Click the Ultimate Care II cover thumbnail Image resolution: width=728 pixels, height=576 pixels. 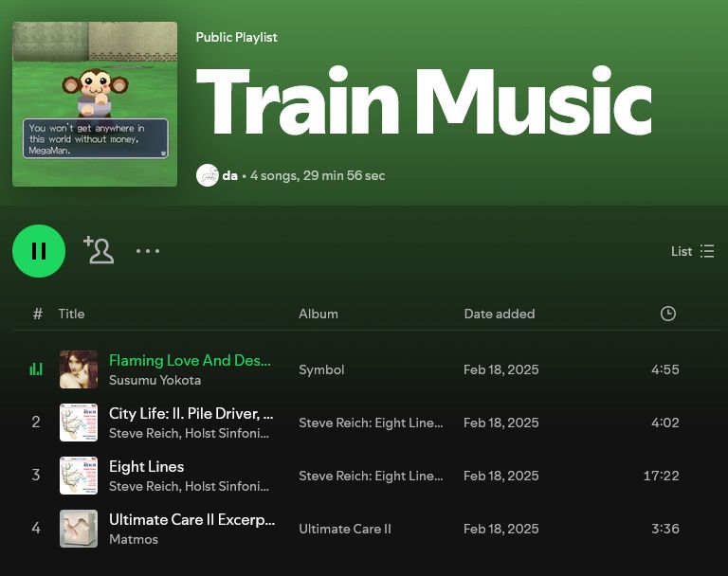pyautogui.click(x=79, y=529)
